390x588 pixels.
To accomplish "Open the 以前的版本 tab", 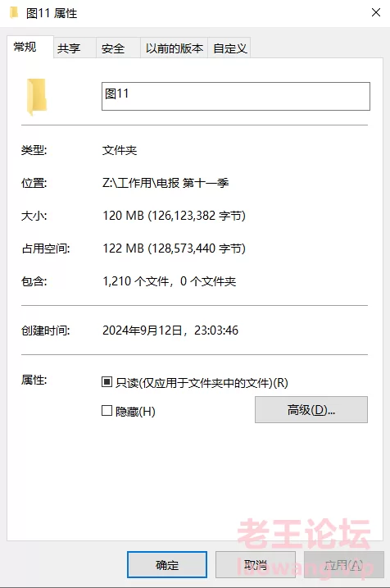I will [175, 48].
